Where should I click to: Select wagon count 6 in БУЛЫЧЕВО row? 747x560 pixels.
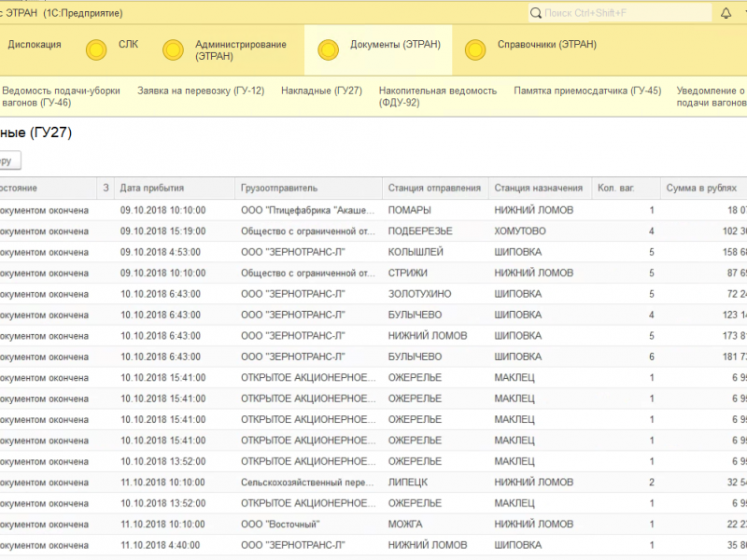tap(651, 357)
